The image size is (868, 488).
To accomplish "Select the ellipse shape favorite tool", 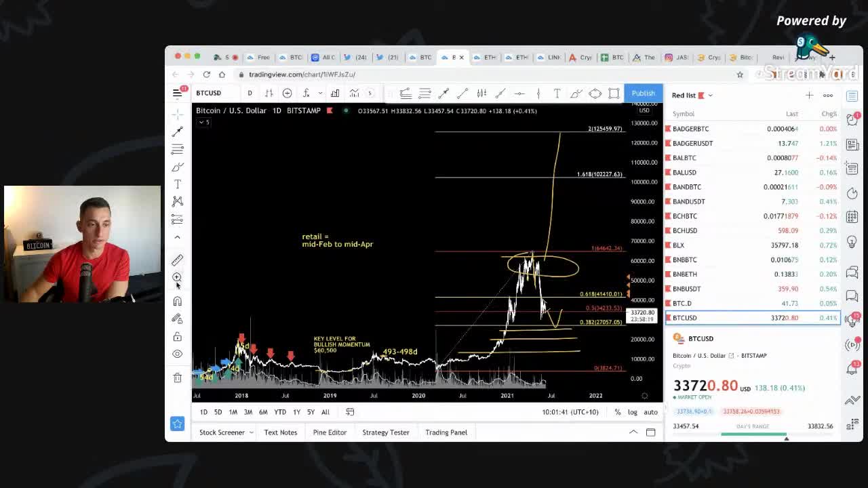I will (595, 93).
